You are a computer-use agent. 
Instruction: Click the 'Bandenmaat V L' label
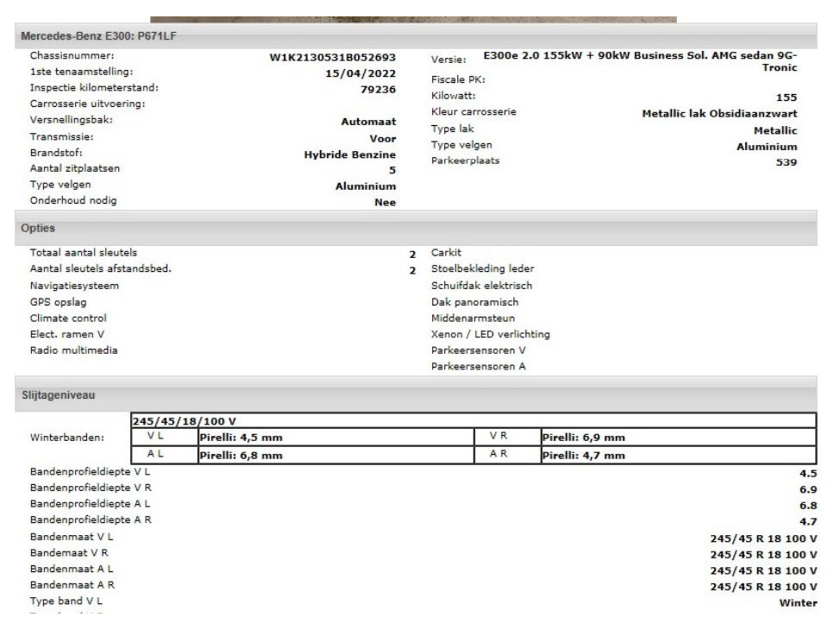tap(72, 537)
